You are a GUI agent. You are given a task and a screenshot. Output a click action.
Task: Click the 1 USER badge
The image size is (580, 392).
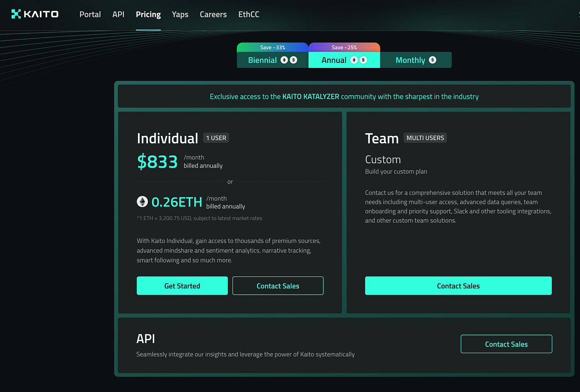(x=216, y=138)
